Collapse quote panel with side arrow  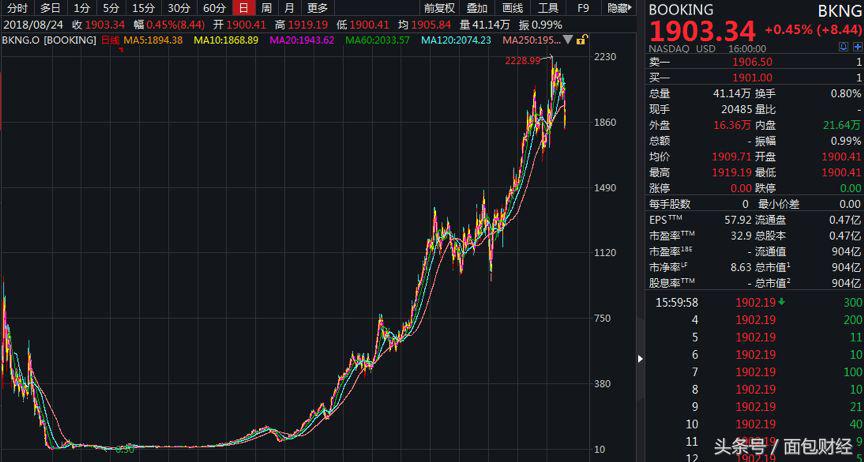(640, 359)
